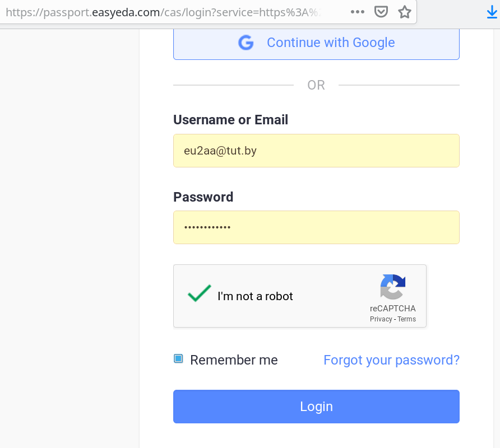
Task: Focus the Password input field
Action: point(316,227)
